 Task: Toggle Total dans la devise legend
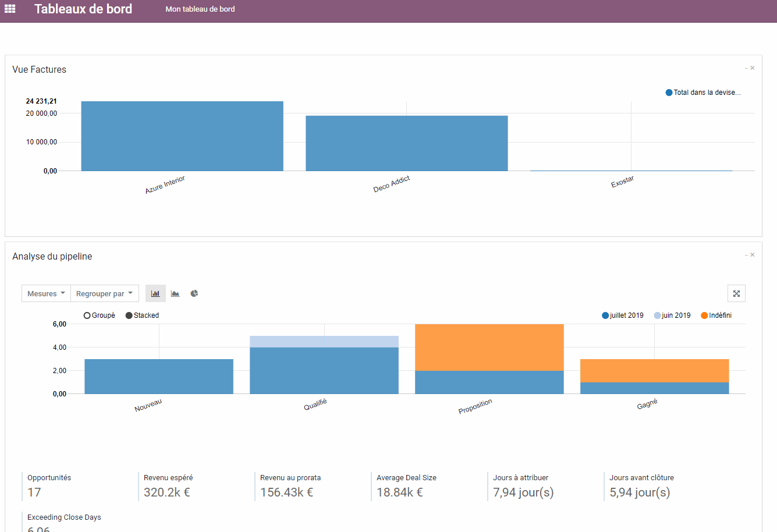tap(703, 93)
